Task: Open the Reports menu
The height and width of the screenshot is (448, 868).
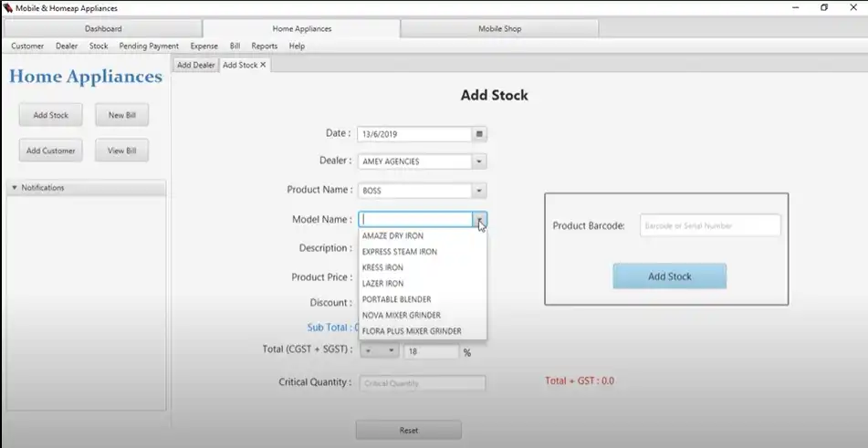Action: (264, 46)
